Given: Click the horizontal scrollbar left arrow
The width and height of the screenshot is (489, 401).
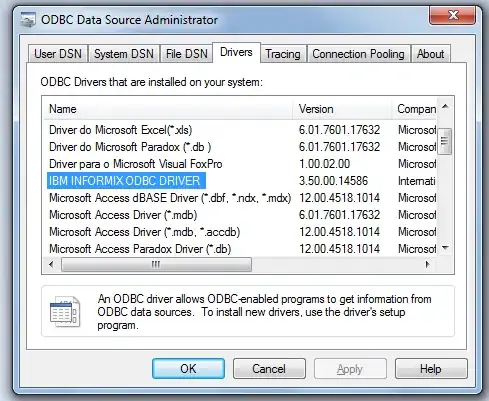Looking at the screenshot, I should (x=51, y=264).
